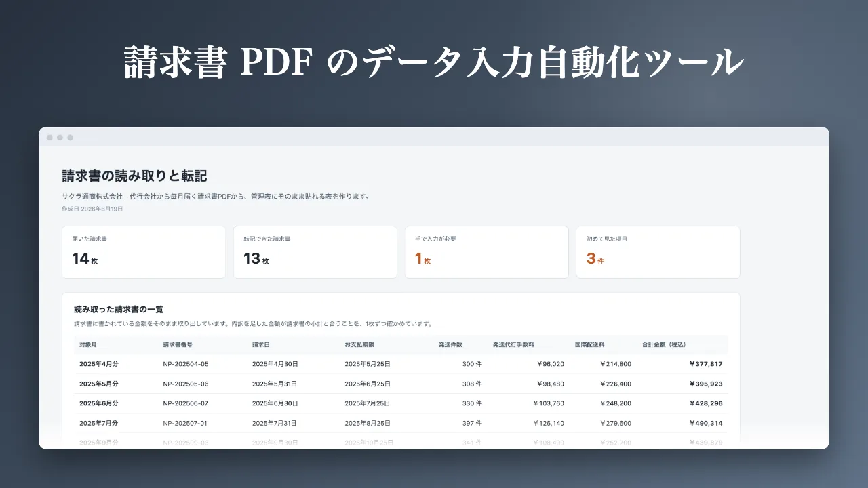The height and width of the screenshot is (488, 868).
Task: Click the total amount ¥490,314
Action: (706, 423)
